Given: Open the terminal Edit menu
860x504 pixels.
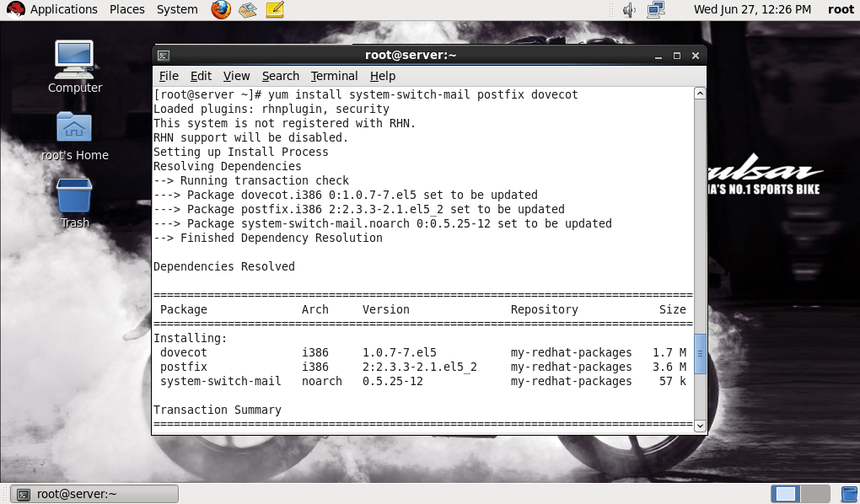Looking at the screenshot, I should 201,76.
